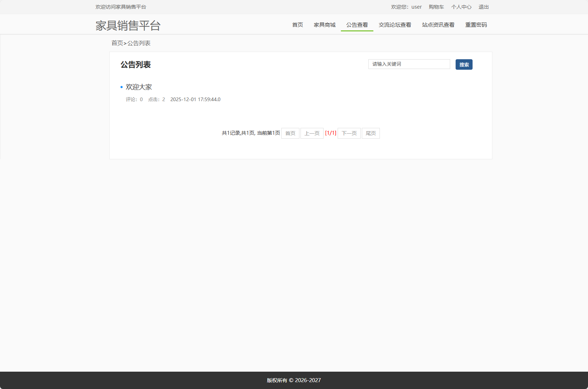Click 首页 in the breadcrumb
588x389 pixels.
[117, 43]
